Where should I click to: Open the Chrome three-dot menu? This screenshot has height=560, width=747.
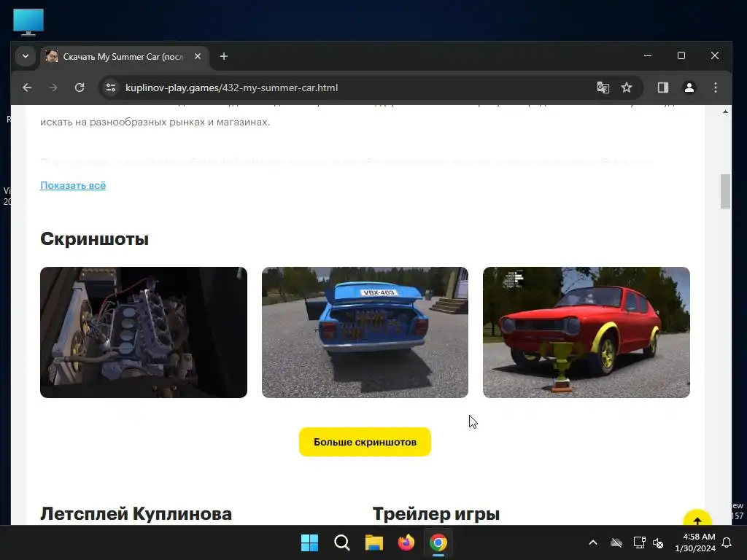715,87
